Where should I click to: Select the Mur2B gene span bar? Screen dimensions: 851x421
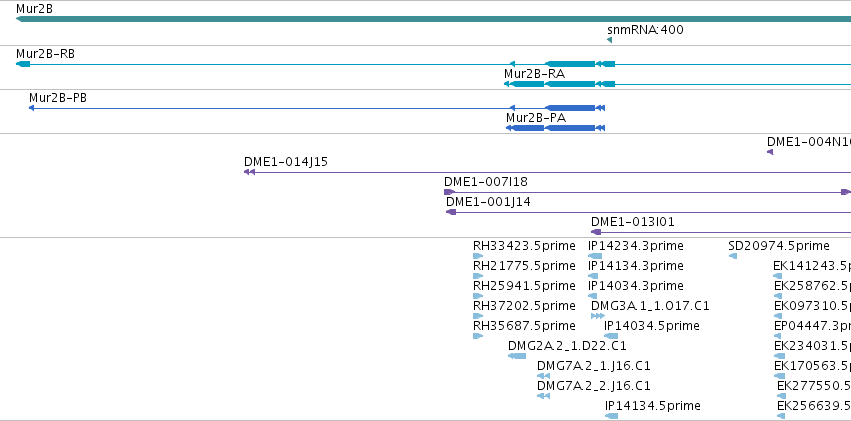tap(433, 19)
